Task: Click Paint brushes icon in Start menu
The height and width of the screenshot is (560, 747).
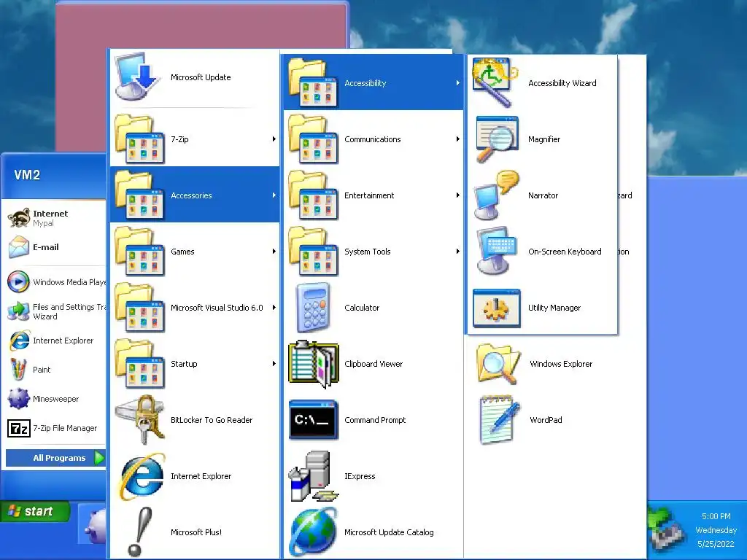Action: [18, 370]
